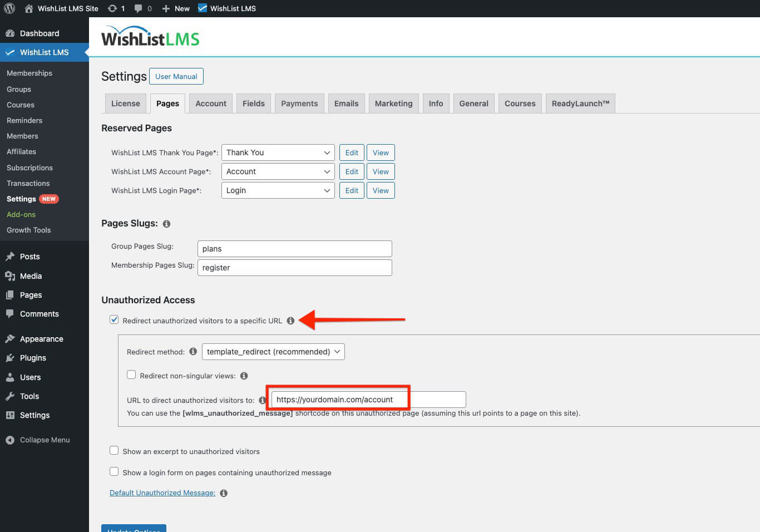The height and width of the screenshot is (532, 760).
Task: Click the info icon after Default Unauthorized Message
Action: point(223,492)
